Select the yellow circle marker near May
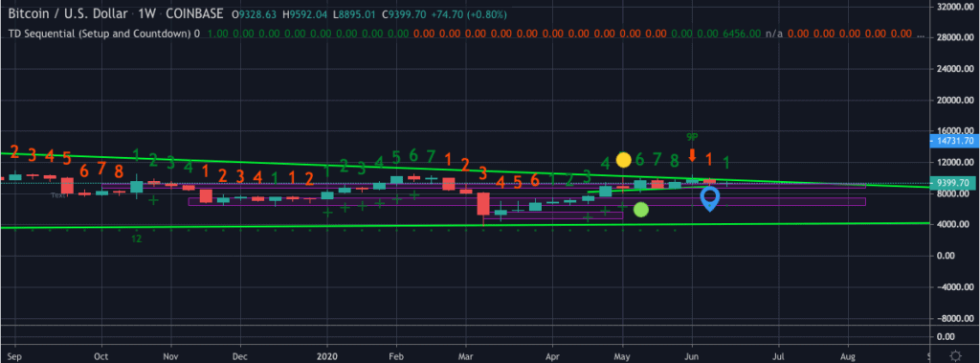The width and height of the screenshot is (980, 363). coord(623,160)
